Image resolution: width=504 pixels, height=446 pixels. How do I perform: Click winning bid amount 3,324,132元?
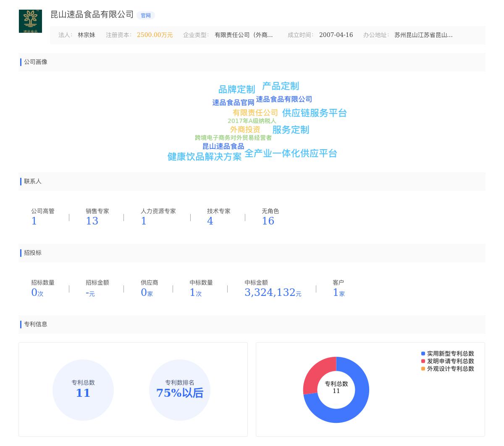[273, 292]
